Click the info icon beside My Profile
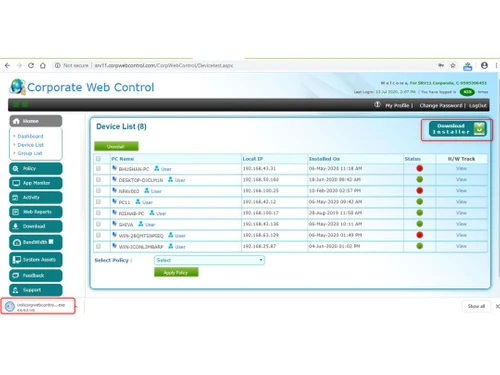 [377, 105]
